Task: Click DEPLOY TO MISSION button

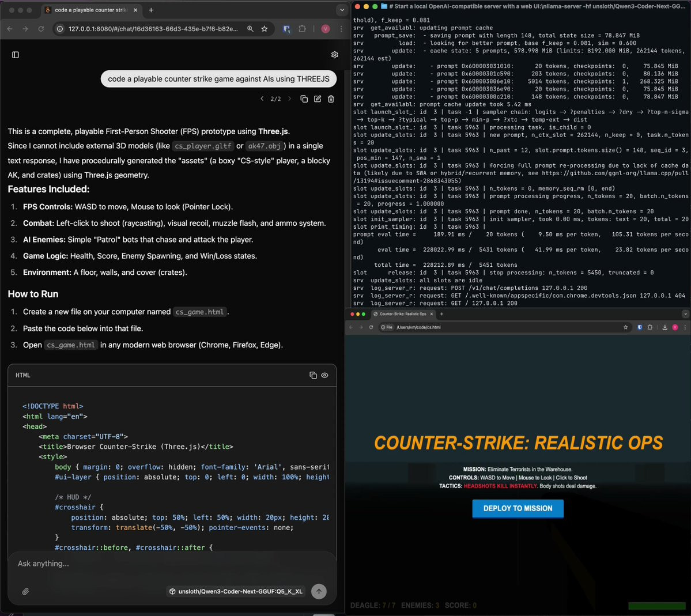Action: pyautogui.click(x=518, y=508)
